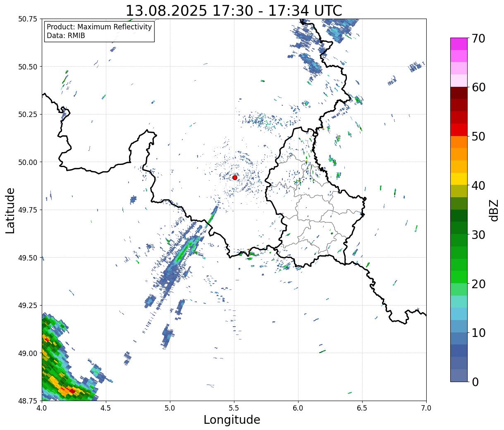Click the 60 tick label on colorbar
This screenshot has width=504, height=430.
point(478,87)
